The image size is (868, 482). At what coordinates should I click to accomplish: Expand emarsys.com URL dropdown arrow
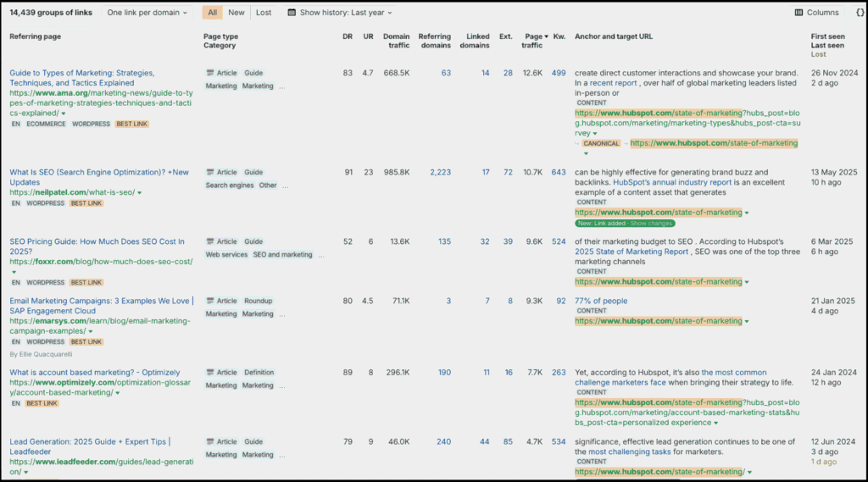coord(91,331)
